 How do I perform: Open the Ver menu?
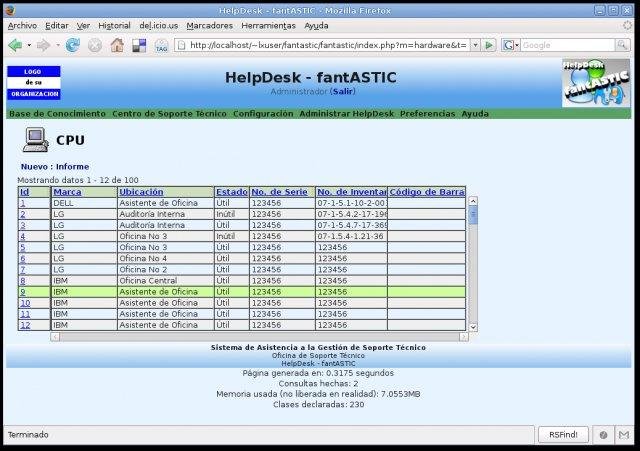click(83, 26)
